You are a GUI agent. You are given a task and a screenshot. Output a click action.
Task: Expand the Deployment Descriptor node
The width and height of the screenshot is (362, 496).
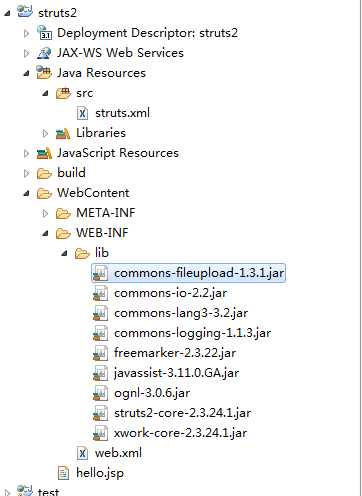[26, 33]
